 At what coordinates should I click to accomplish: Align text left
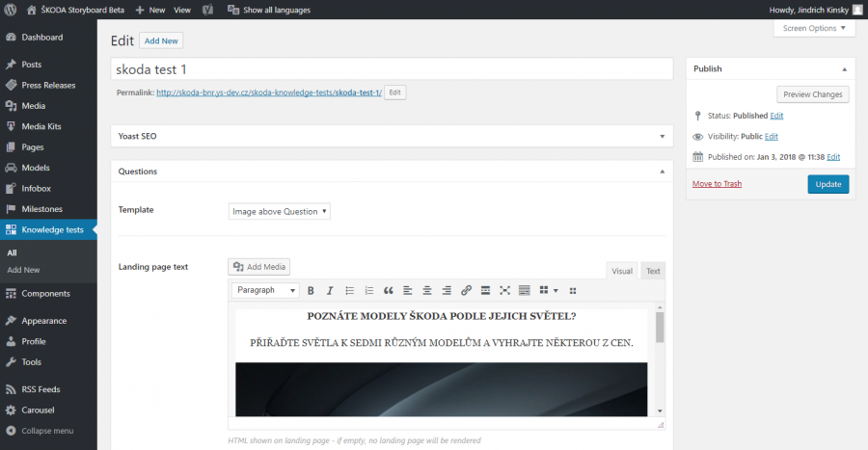[408, 290]
